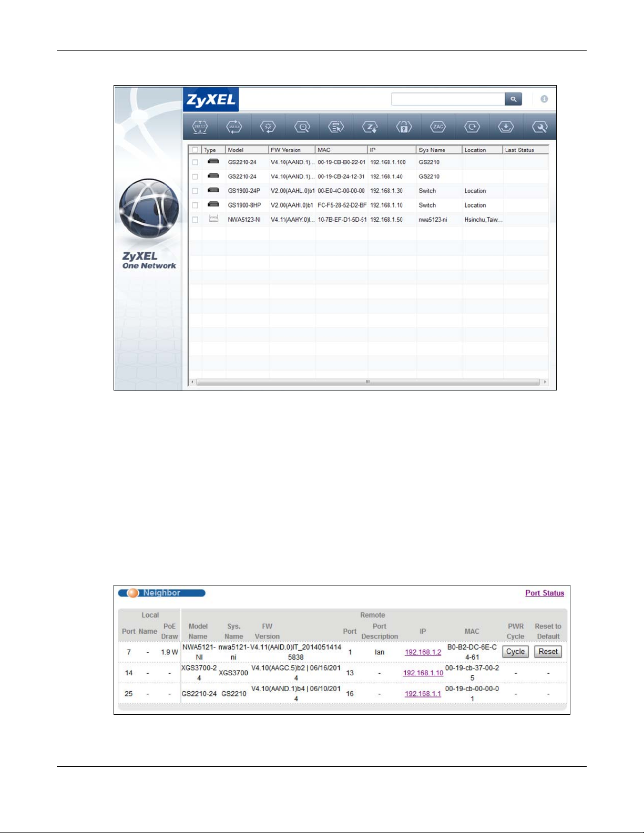Click the scrollbar right arrow
This screenshot has height=833, width=644.
(545, 382)
